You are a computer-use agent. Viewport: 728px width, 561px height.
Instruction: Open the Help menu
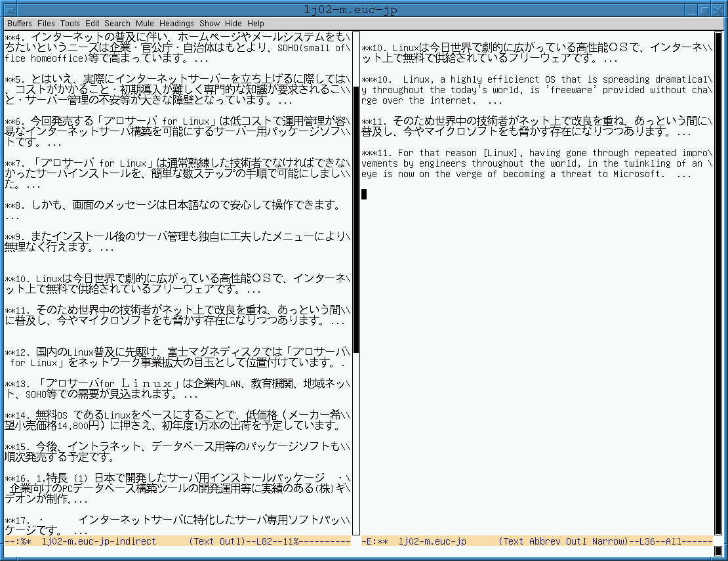click(x=256, y=23)
